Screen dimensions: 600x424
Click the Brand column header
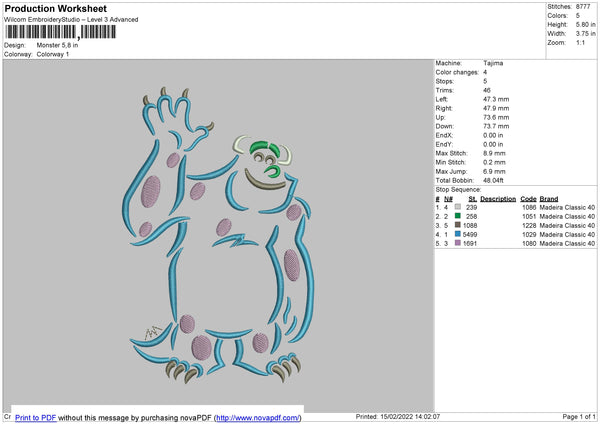click(549, 199)
